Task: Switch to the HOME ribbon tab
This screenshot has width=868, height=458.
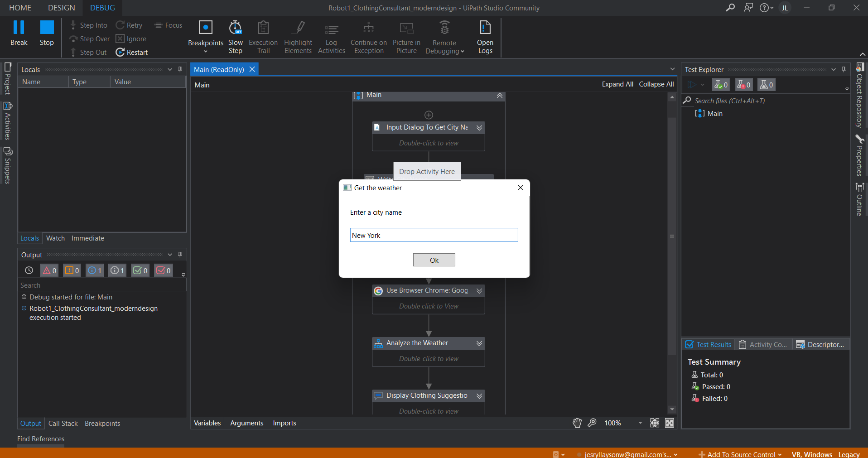Action: click(x=20, y=8)
